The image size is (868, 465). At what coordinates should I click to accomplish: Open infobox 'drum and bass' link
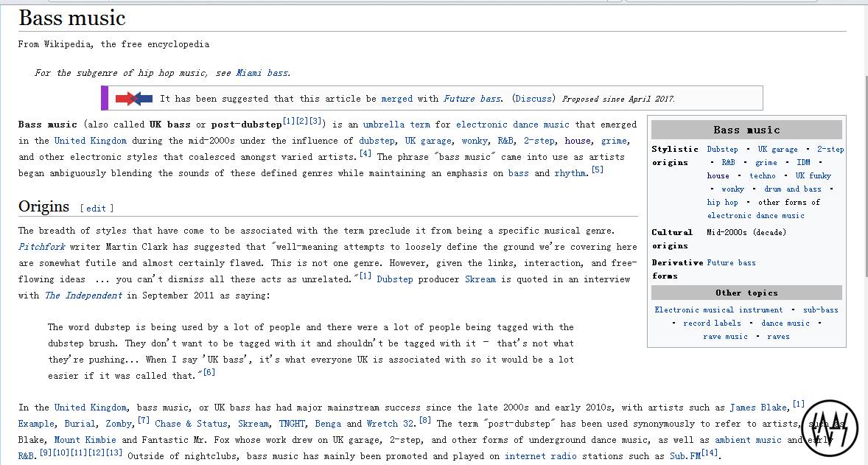793,189
